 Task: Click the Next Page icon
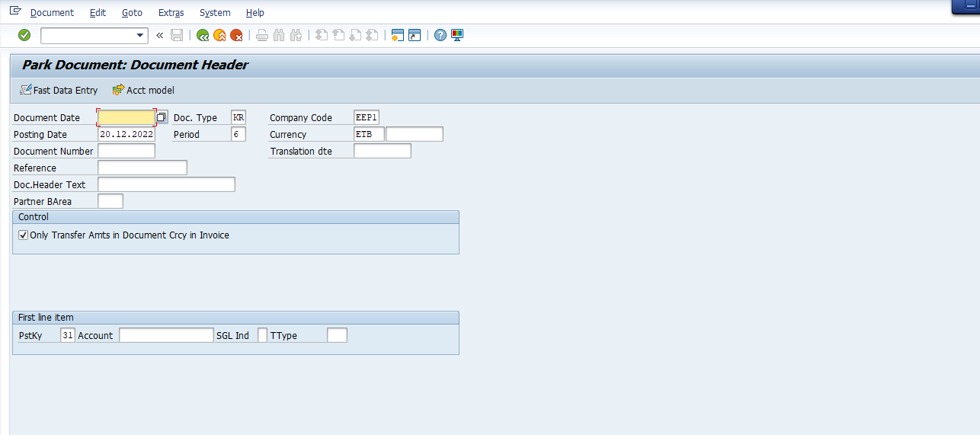pos(355,35)
